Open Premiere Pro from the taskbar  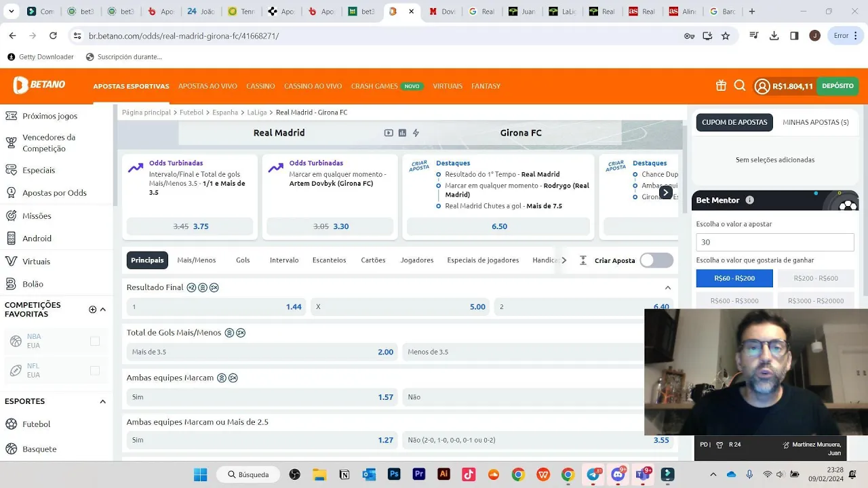[x=419, y=474]
